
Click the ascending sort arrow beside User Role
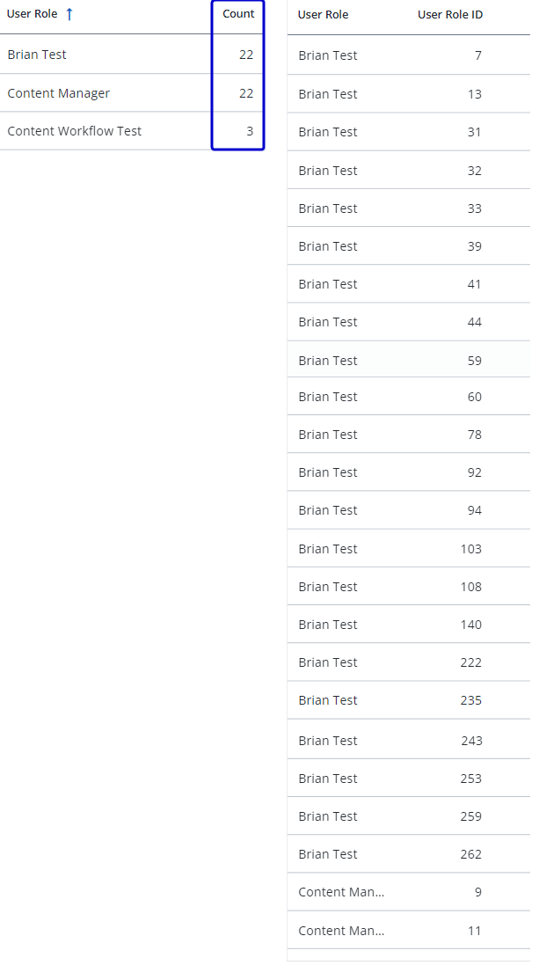[69, 14]
